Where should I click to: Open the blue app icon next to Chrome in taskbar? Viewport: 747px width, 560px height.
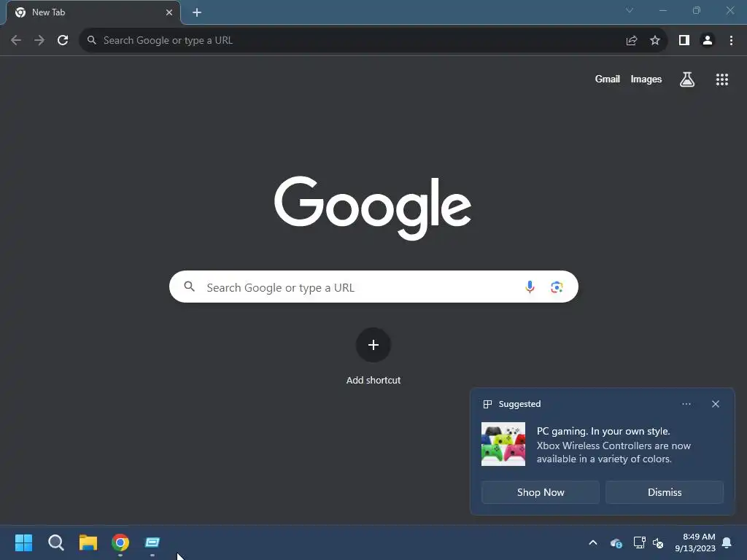152,542
